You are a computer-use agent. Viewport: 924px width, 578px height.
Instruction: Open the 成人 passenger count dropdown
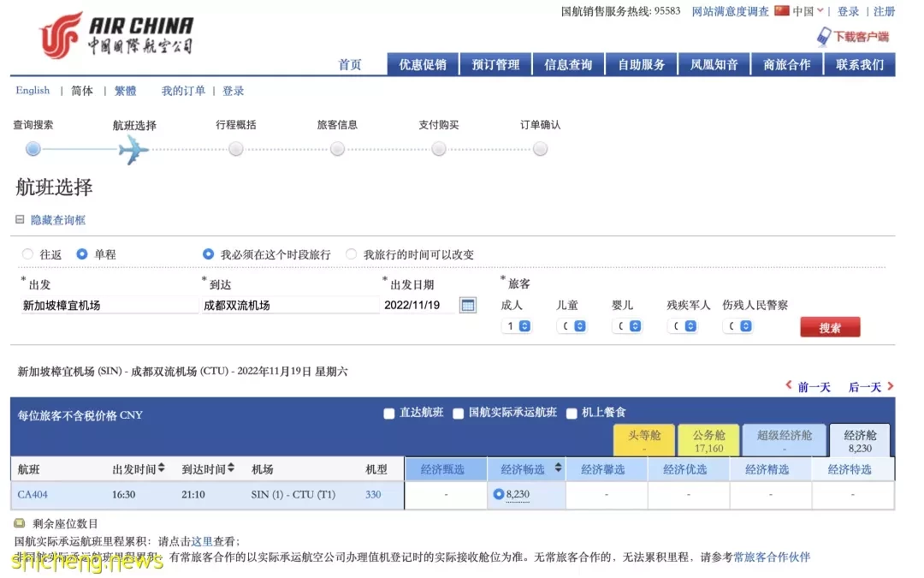(x=517, y=326)
